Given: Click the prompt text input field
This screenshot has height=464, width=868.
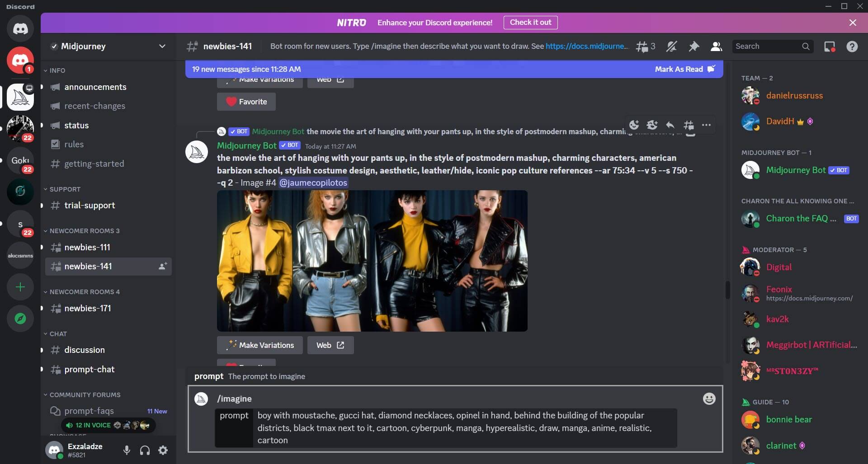Looking at the screenshot, I should (x=465, y=428).
